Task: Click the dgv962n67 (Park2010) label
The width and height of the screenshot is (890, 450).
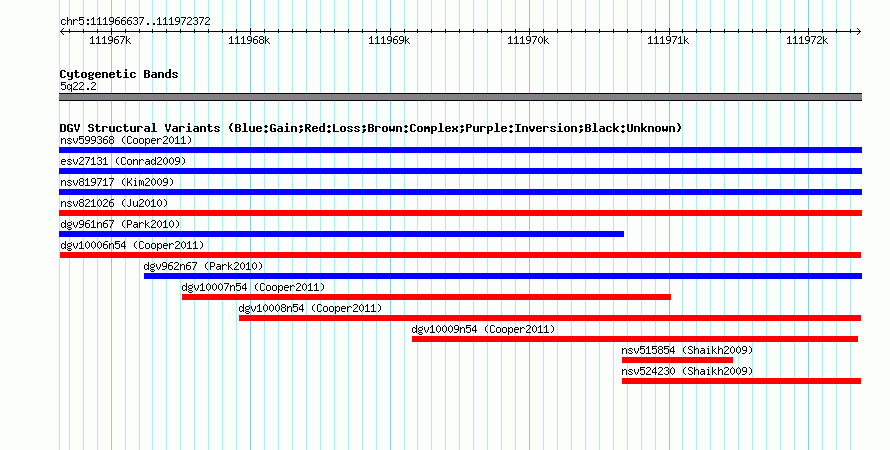Action: [203, 266]
